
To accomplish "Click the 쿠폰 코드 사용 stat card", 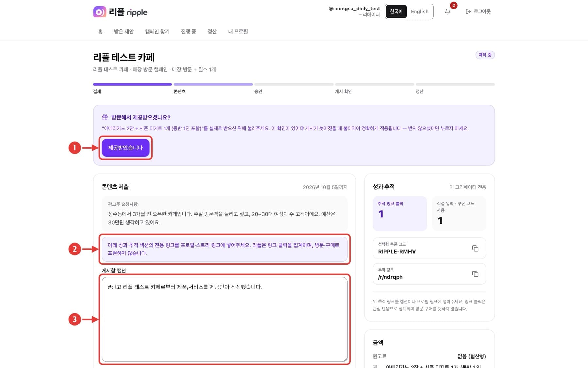I will pyautogui.click(x=459, y=213).
